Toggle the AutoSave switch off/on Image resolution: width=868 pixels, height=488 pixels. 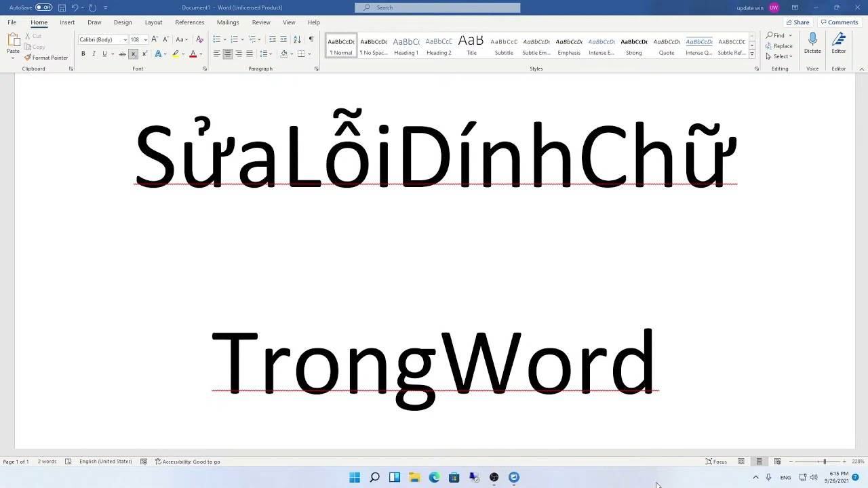point(43,7)
